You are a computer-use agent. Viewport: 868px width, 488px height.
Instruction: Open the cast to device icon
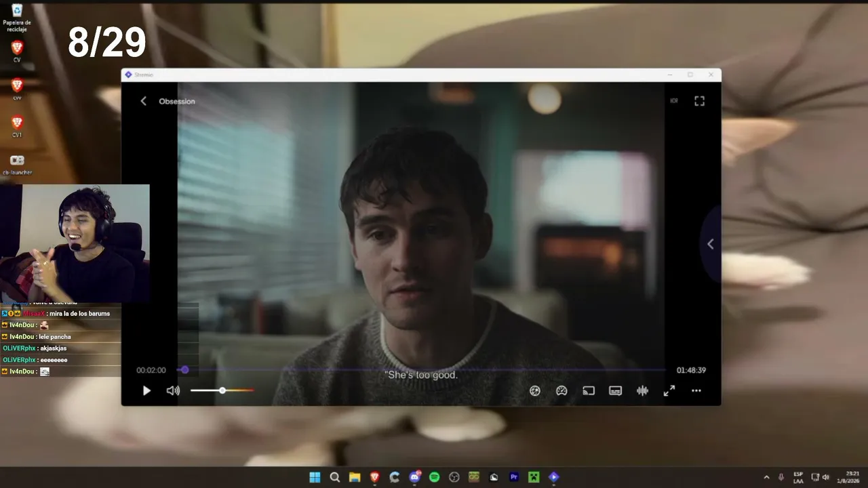tap(589, 390)
